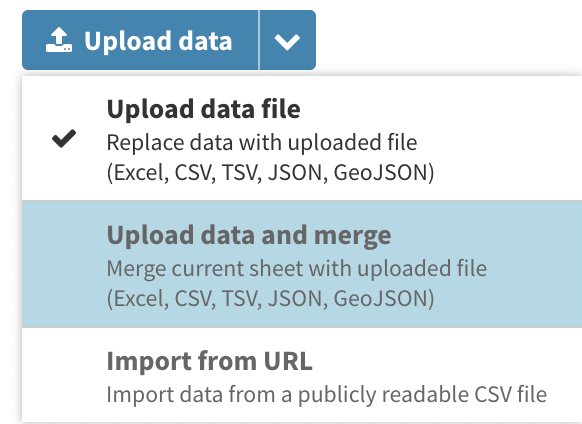Click the word 'URL' in Import from URL
This screenshot has width=582, height=424.
[288, 361]
